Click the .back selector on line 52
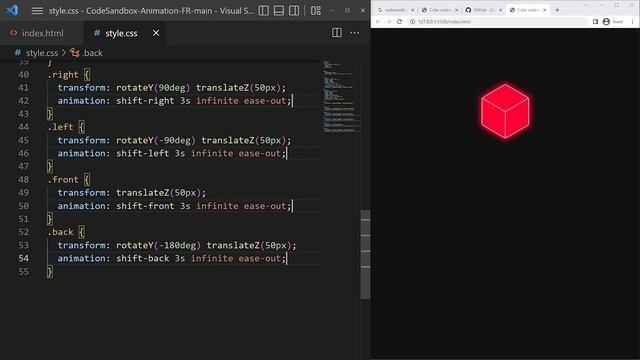 coord(60,232)
